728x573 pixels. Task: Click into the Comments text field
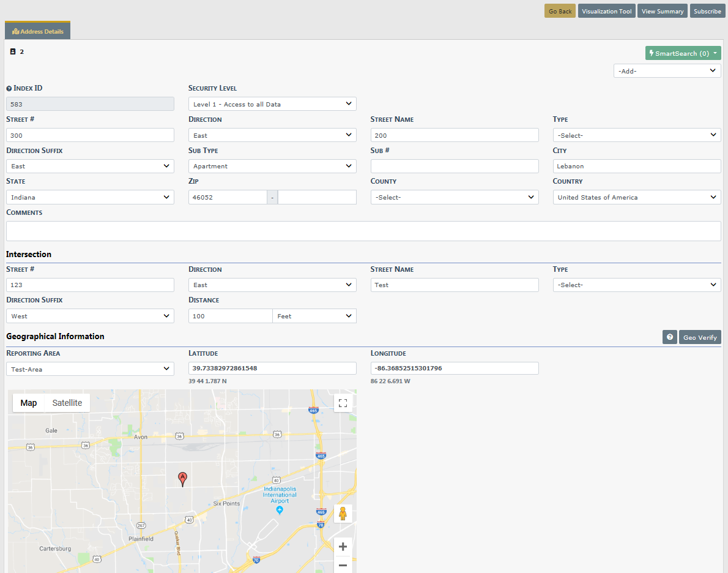tap(363, 231)
